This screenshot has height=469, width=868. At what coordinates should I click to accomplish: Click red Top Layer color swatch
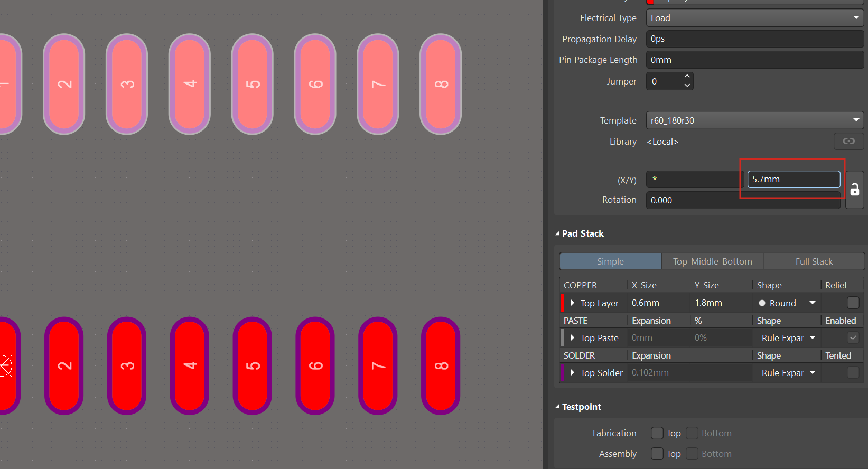(x=562, y=303)
